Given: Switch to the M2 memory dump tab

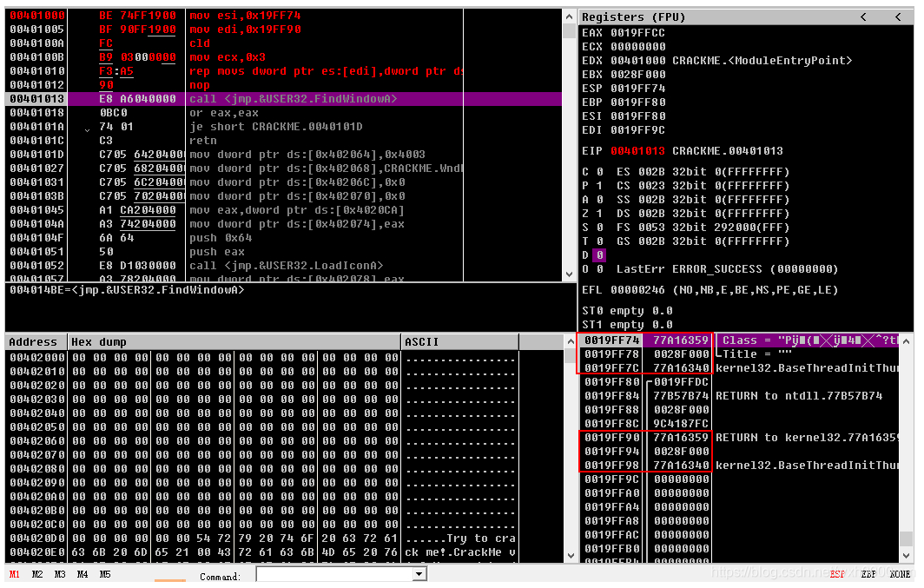Looking at the screenshot, I should coord(37,574).
